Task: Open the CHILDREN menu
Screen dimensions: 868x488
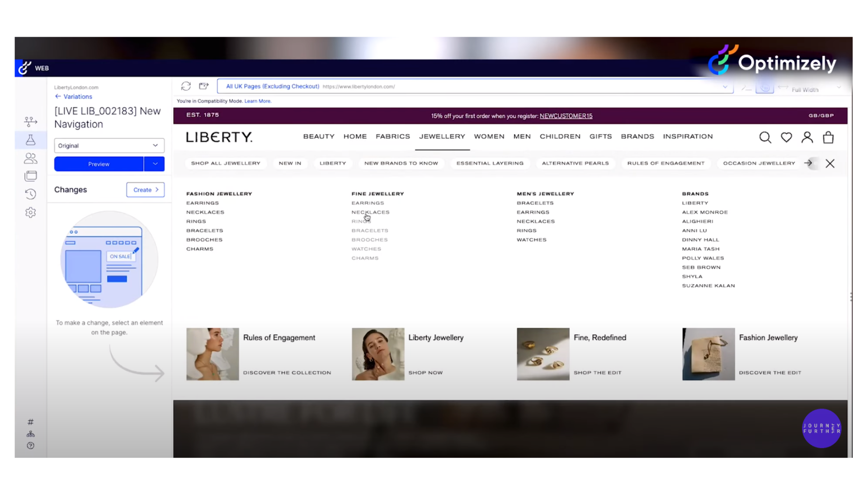Action: point(560,136)
